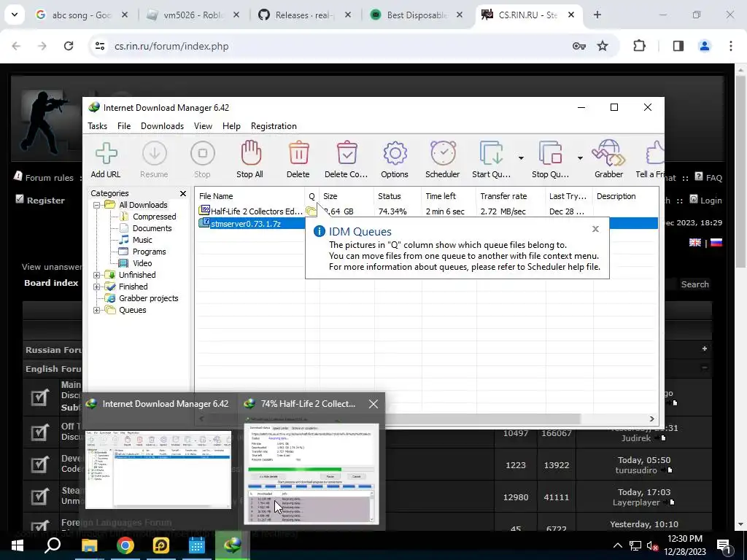Click the Tell a Friend thumbs-up icon
The width and height of the screenshot is (747, 560).
click(x=656, y=153)
